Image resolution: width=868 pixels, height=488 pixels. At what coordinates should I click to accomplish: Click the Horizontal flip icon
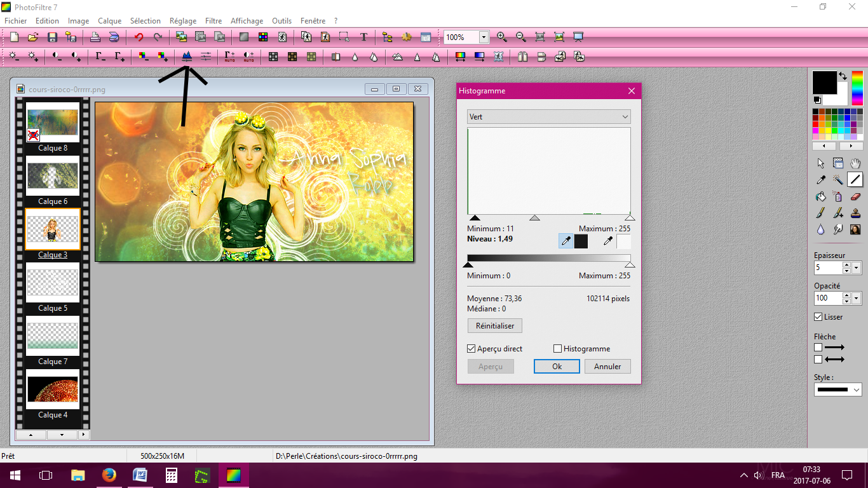[522, 57]
